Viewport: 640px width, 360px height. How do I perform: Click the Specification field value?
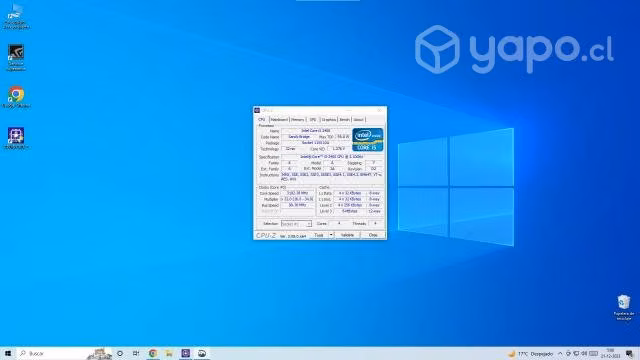pyautogui.click(x=332, y=157)
